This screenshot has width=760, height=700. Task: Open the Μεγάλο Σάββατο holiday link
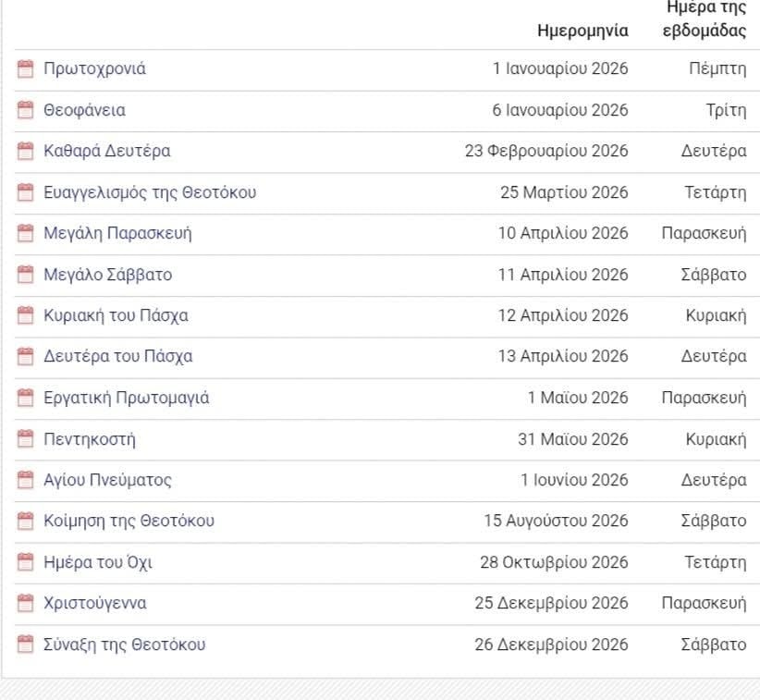[x=107, y=275]
